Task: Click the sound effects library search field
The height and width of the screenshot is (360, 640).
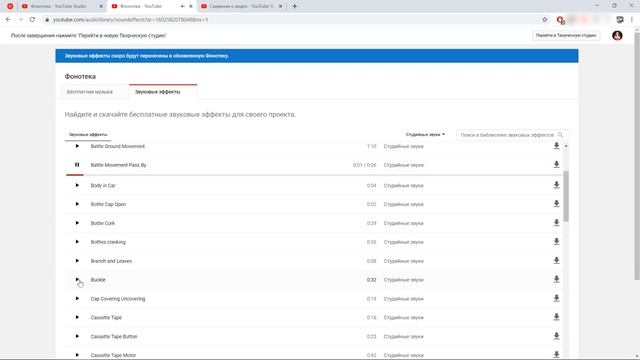Action: tap(507, 135)
